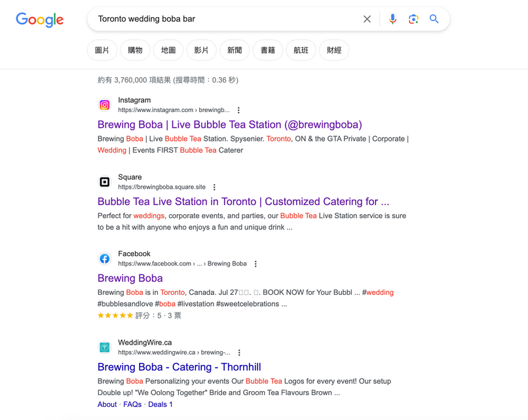
Task: Open Brewing Boba - Catering - Thornhill link
Action: point(179,367)
